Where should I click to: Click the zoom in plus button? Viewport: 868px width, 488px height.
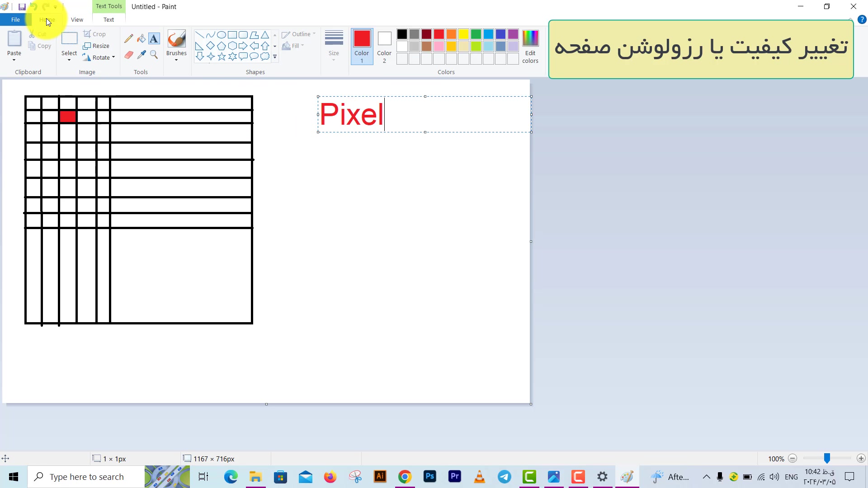(x=861, y=459)
